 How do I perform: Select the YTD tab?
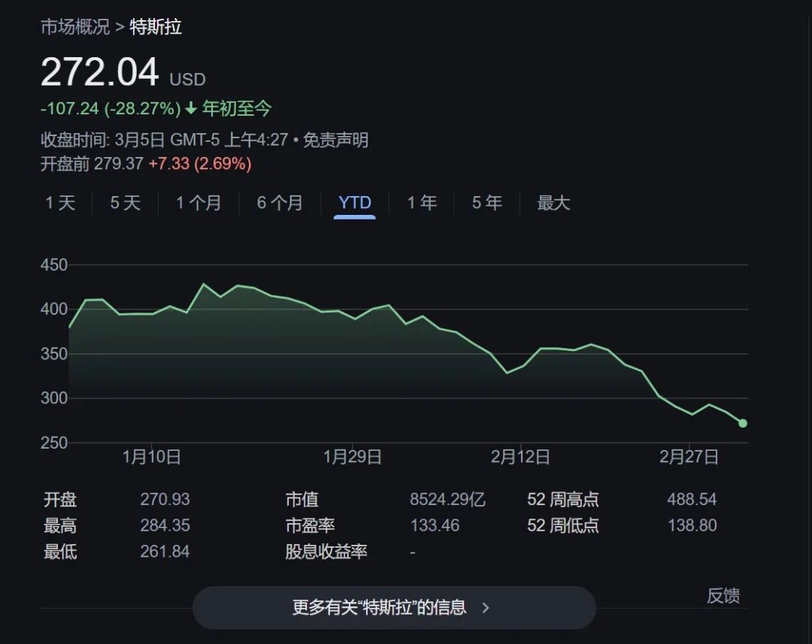pyautogui.click(x=355, y=203)
